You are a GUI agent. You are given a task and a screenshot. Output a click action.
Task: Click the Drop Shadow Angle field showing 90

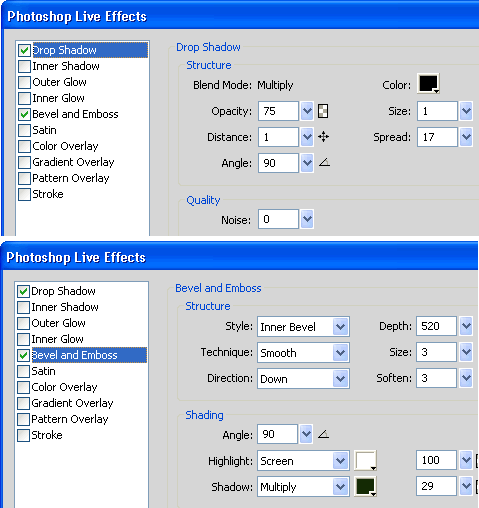click(x=278, y=163)
